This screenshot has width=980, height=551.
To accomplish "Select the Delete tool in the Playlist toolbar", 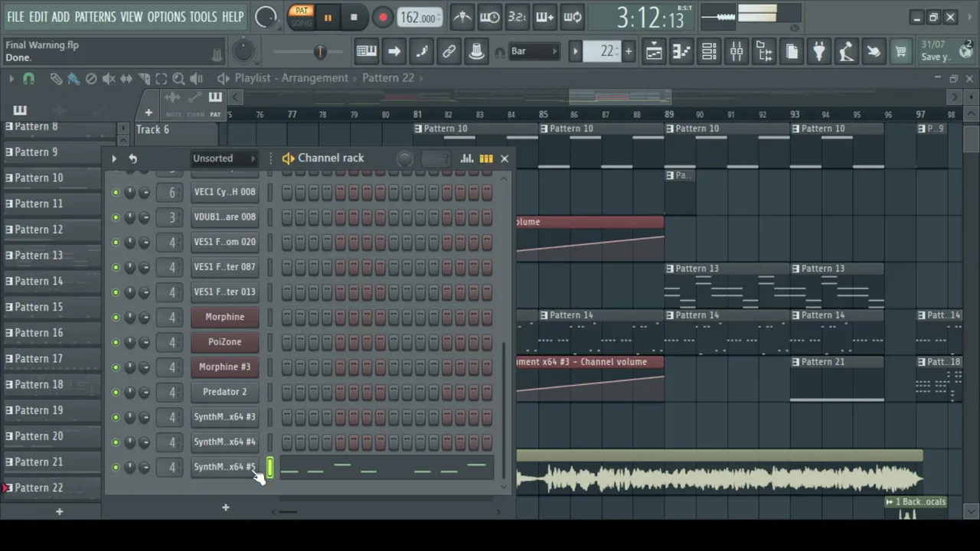I will click(91, 78).
